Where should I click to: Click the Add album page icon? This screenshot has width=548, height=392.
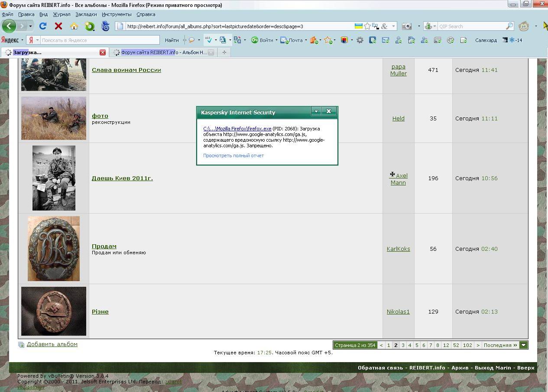click(x=21, y=345)
